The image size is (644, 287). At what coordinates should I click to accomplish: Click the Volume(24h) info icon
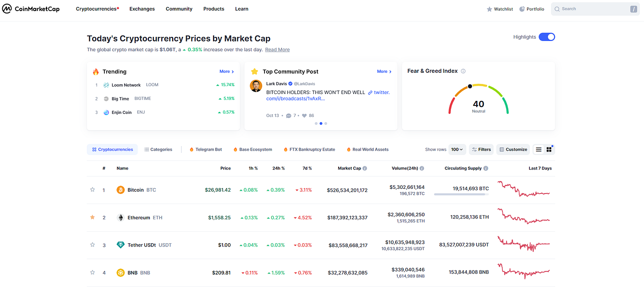pyautogui.click(x=422, y=169)
